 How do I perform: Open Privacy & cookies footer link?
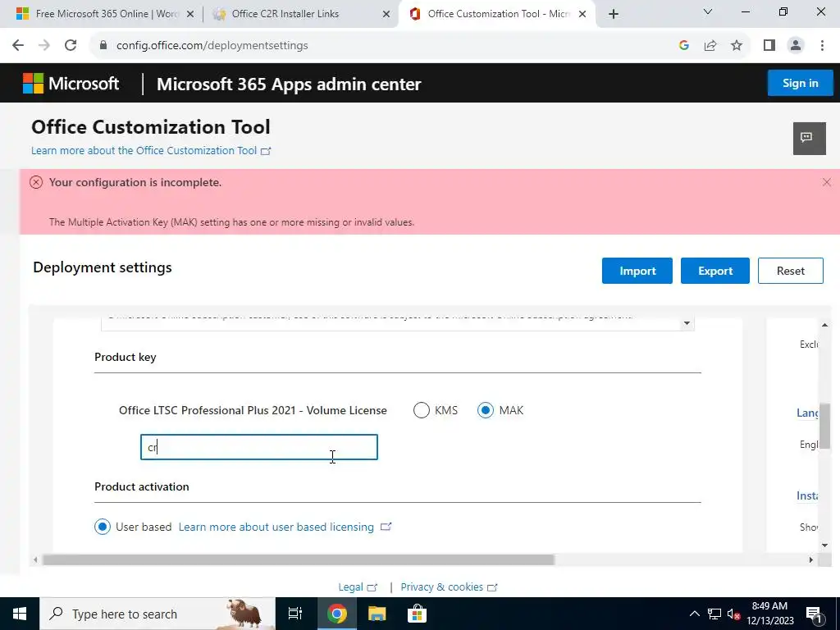point(449,587)
